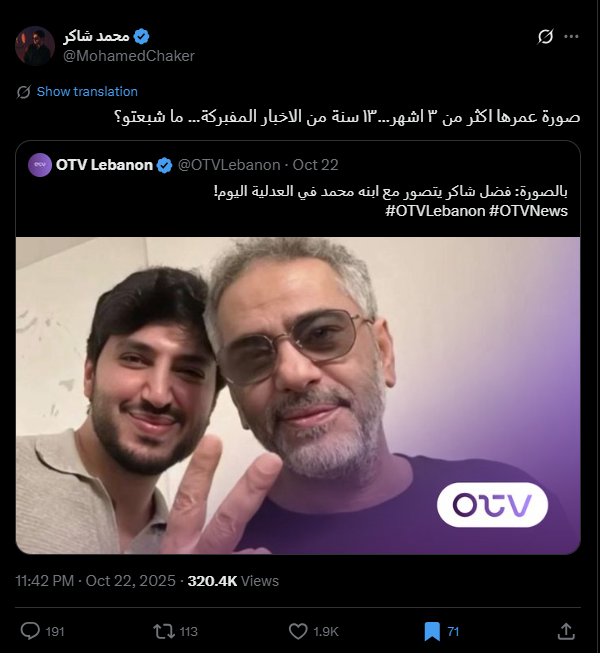Click the translation icon beside Show translation
600x653 pixels.
24,91
